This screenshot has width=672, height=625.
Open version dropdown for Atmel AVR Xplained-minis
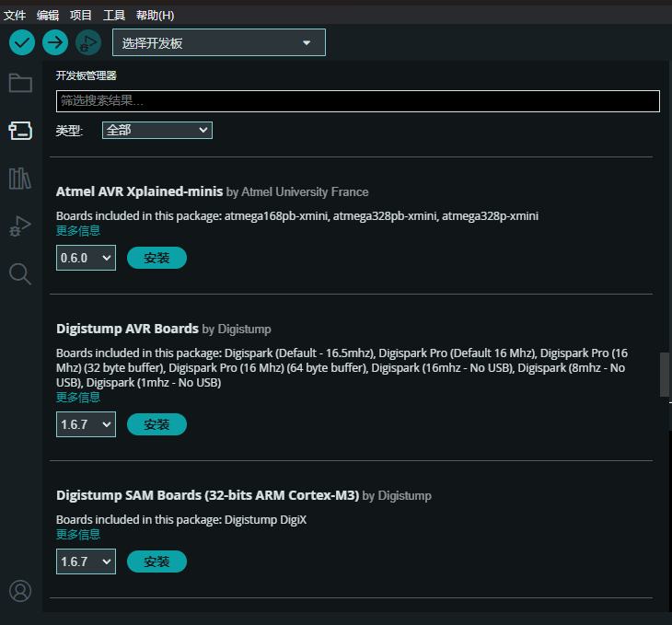(x=86, y=259)
